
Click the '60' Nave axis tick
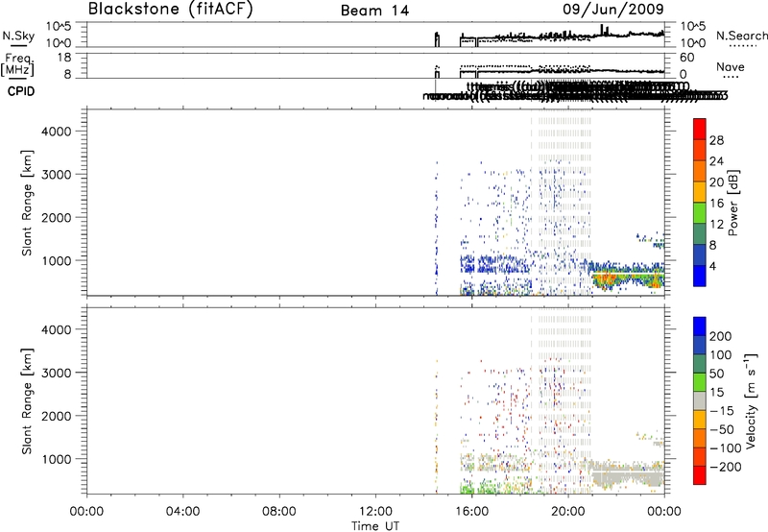point(686,58)
